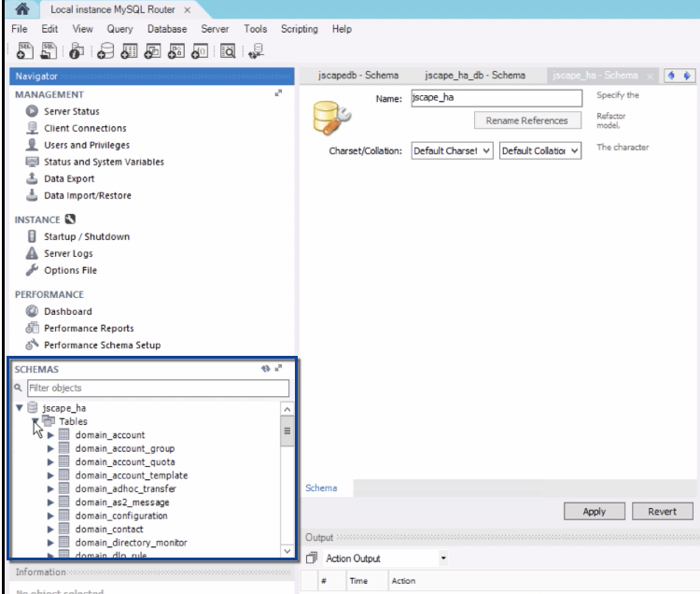Search table data toolbar icon

tap(228, 51)
